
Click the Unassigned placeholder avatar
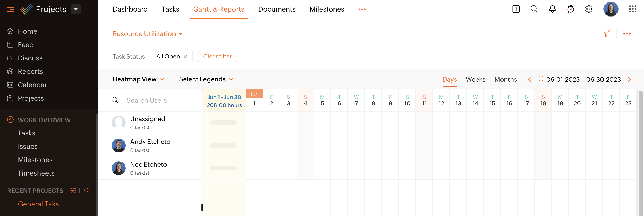[x=119, y=123]
